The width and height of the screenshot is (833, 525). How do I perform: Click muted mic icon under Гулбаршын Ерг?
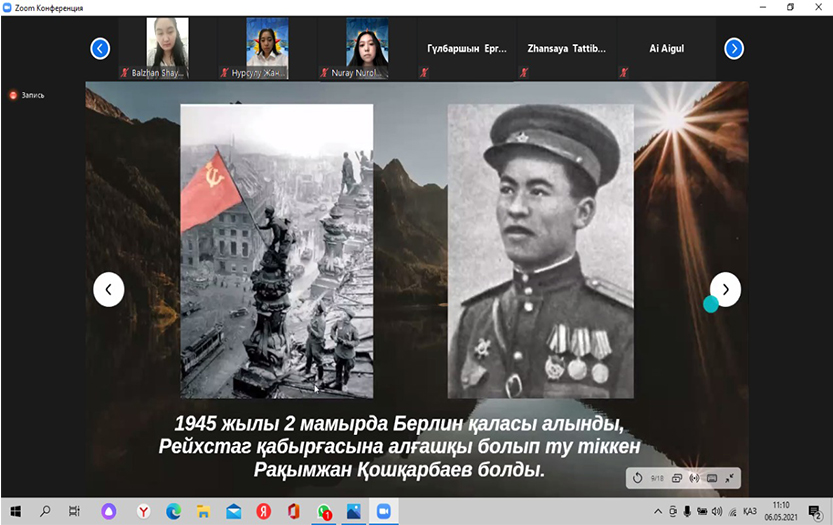424,72
